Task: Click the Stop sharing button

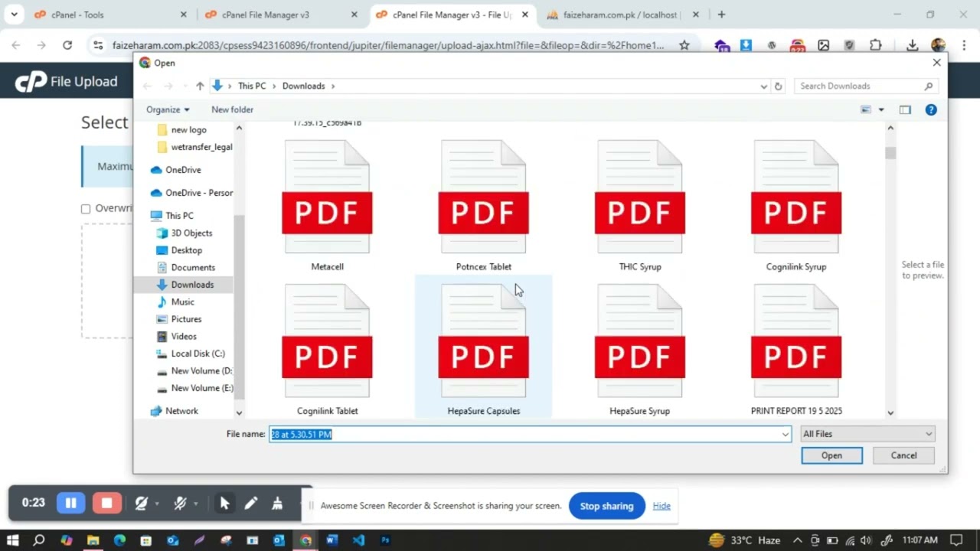Action: [x=606, y=506]
